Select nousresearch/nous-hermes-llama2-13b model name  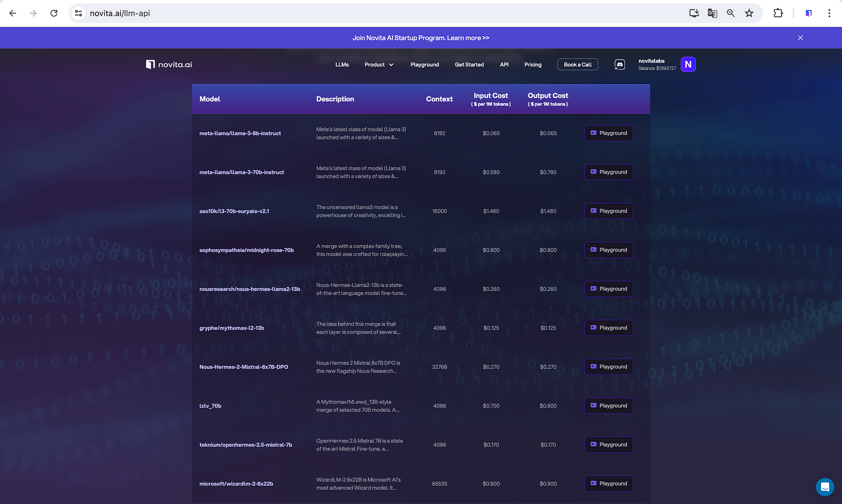point(249,289)
